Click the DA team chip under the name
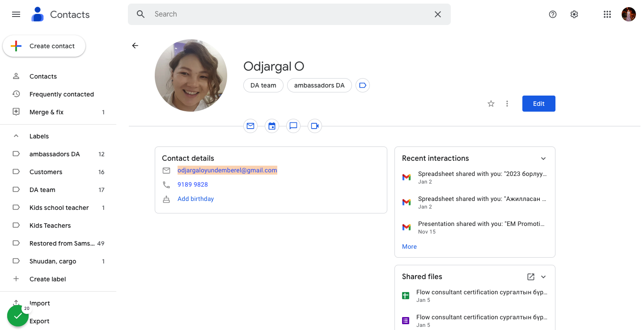The height and width of the screenshot is (330, 644). click(x=263, y=85)
